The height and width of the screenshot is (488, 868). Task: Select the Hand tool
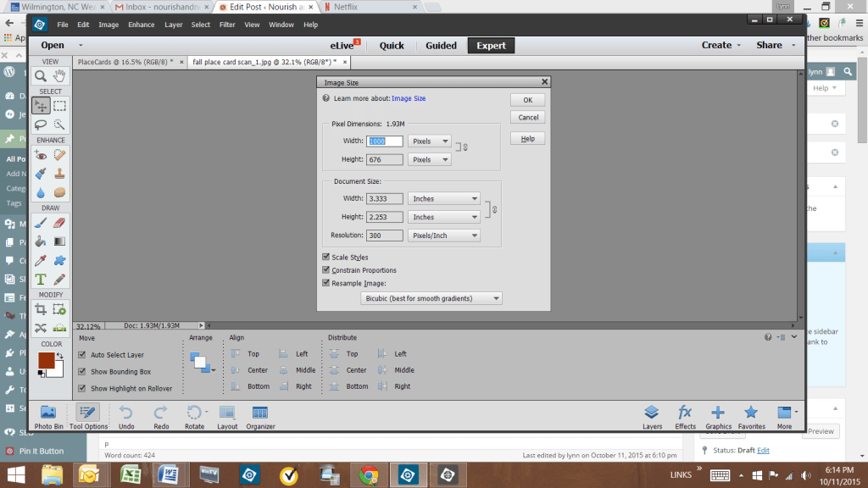point(59,75)
